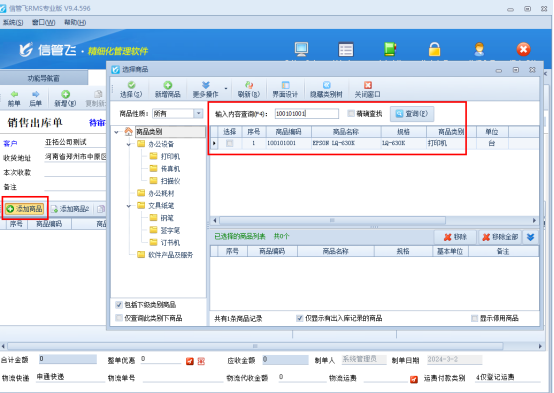Click the yellow lock icon in header
This screenshot has width=554, height=393.
click(x=434, y=49)
